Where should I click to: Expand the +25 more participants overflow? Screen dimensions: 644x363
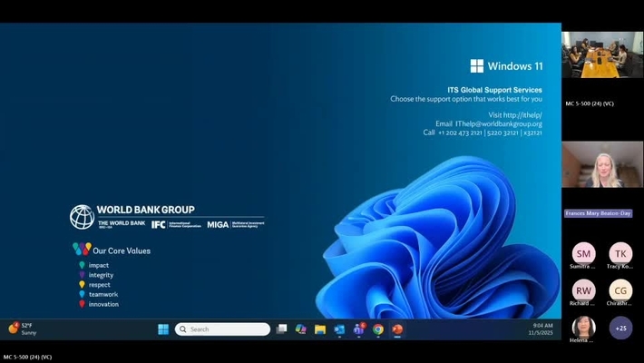coord(620,328)
